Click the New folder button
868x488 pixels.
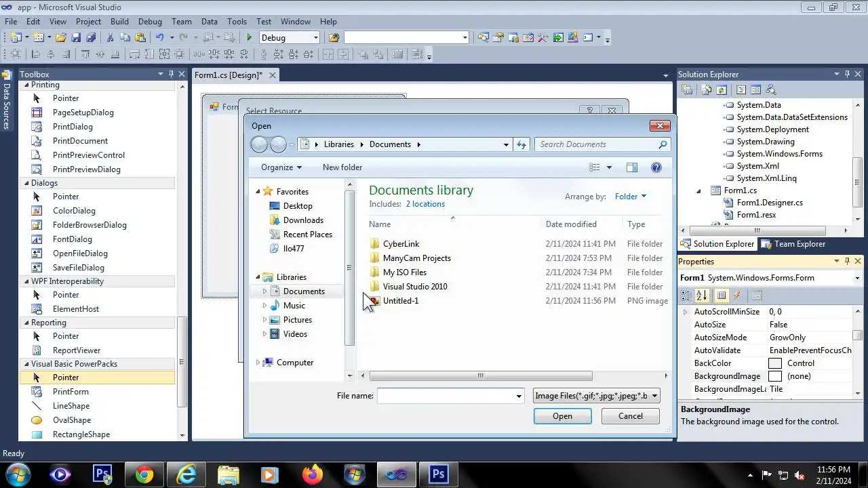(342, 167)
